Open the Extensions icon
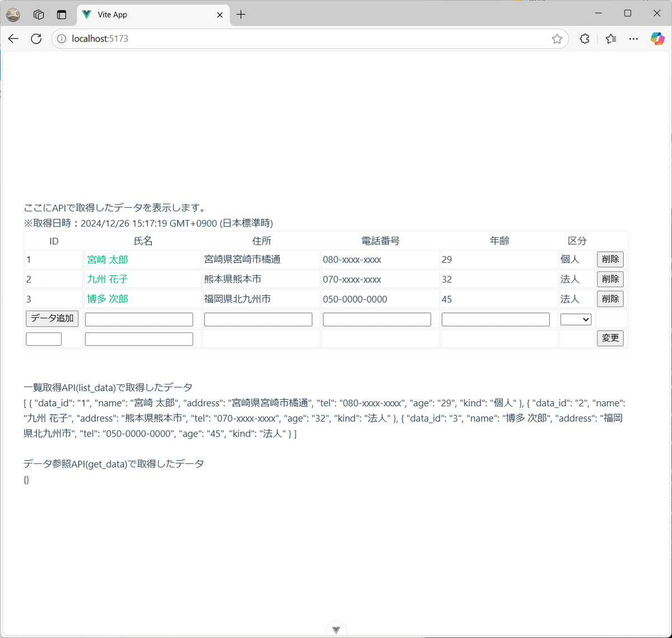672x638 pixels. pos(584,39)
